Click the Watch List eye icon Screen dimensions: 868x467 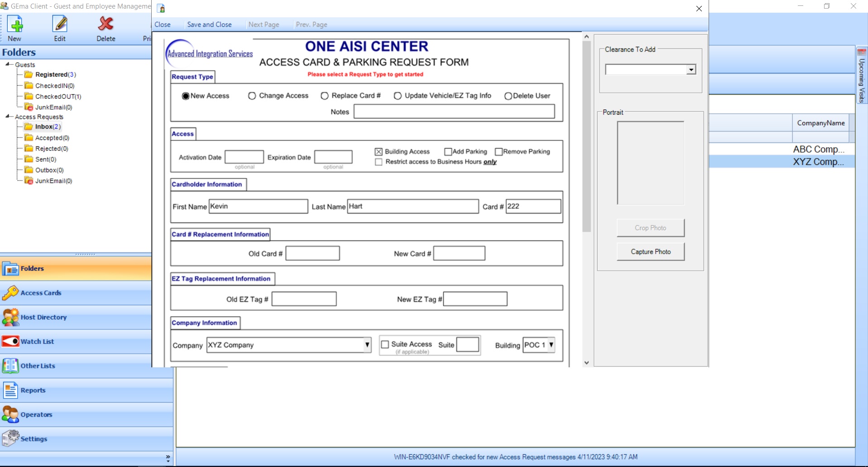tap(10, 342)
